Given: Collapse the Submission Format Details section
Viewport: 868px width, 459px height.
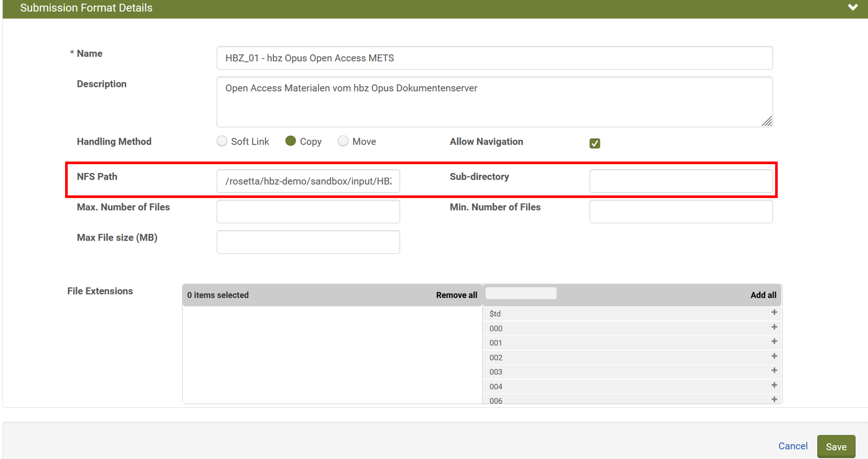Looking at the screenshot, I should 852,7.
